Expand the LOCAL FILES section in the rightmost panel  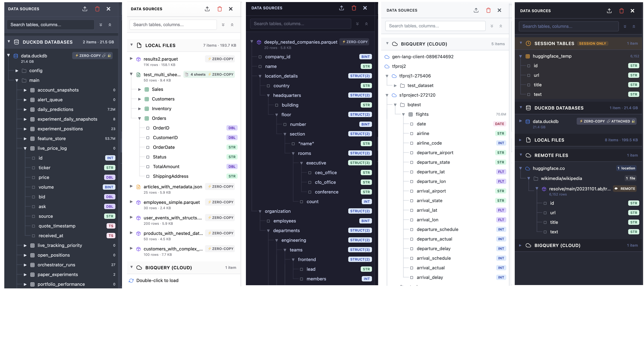[520, 140]
